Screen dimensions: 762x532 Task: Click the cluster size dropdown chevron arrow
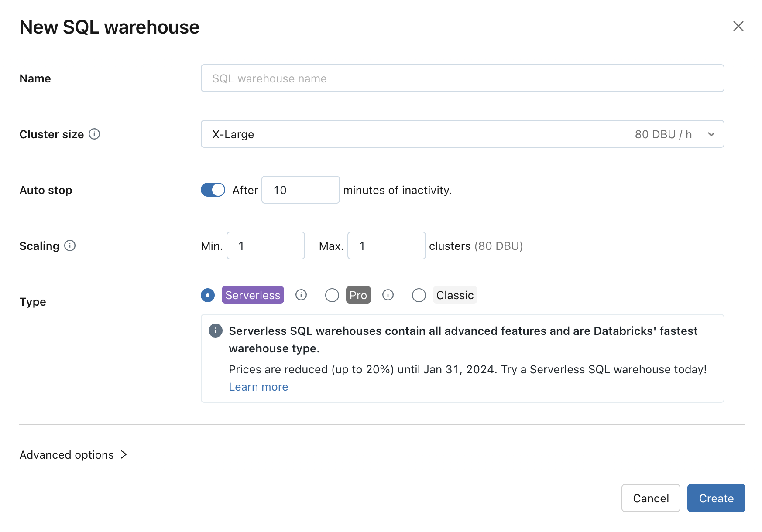(x=711, y=134)
